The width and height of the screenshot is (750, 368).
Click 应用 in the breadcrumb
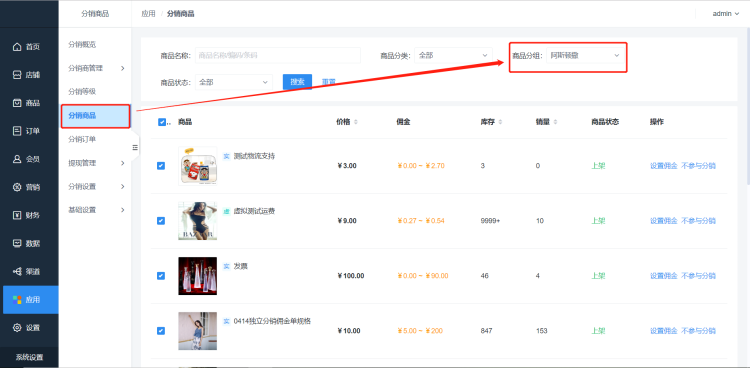148,14
